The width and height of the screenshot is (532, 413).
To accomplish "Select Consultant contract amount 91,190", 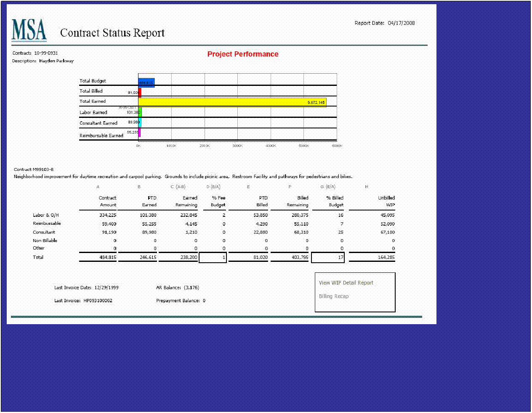I will (109, 232).
